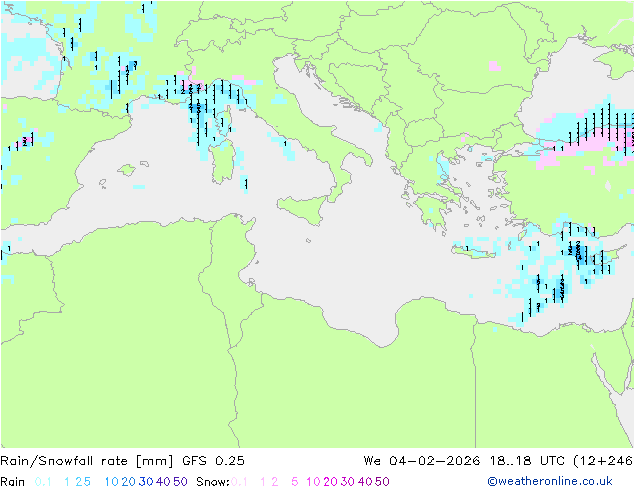
Task: Select the snow legend value 5
Action: [294, 482]
